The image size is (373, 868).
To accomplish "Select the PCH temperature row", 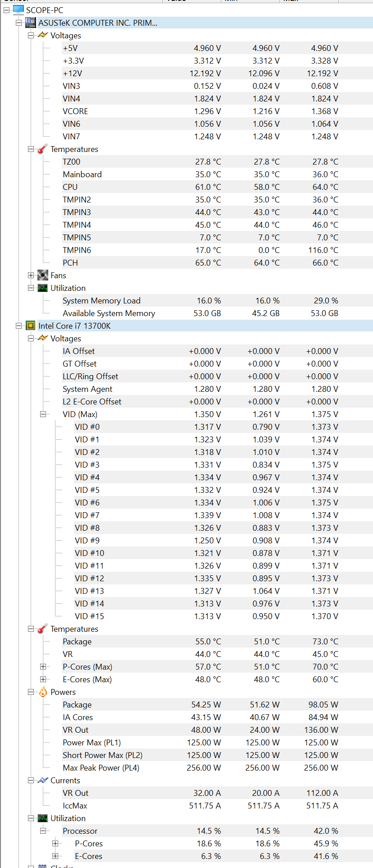I will tap(217, 262).
